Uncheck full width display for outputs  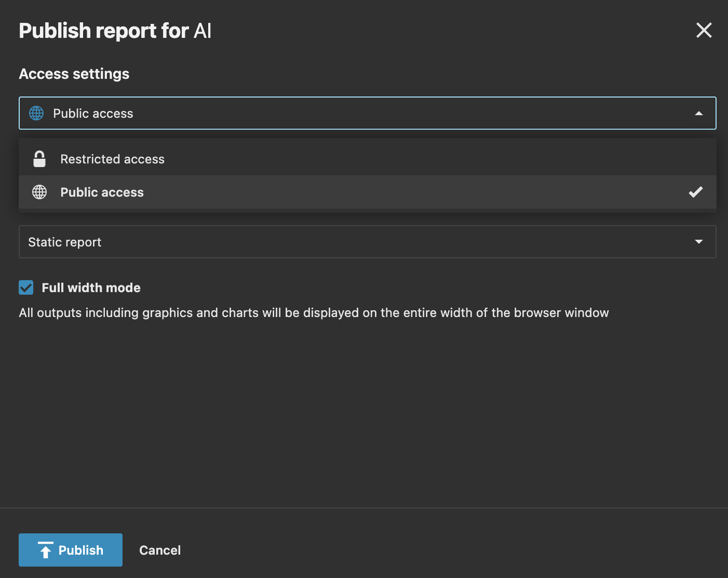click(x=26, y=287)
